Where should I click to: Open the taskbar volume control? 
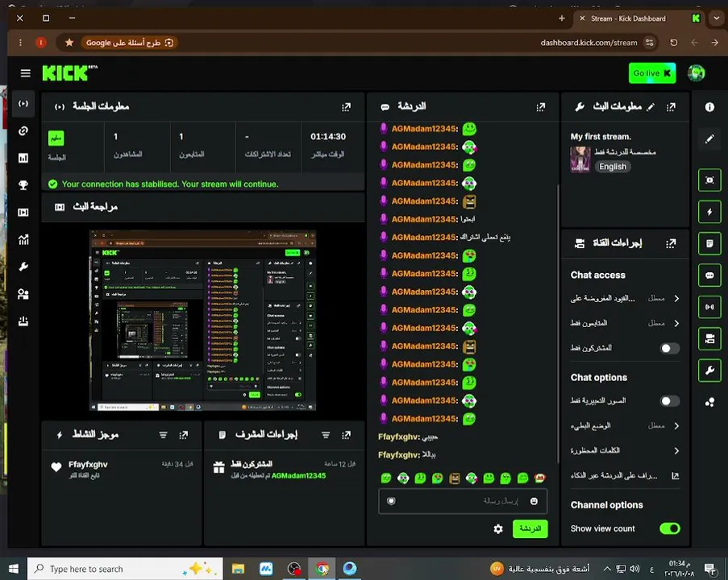click(634, 569)
